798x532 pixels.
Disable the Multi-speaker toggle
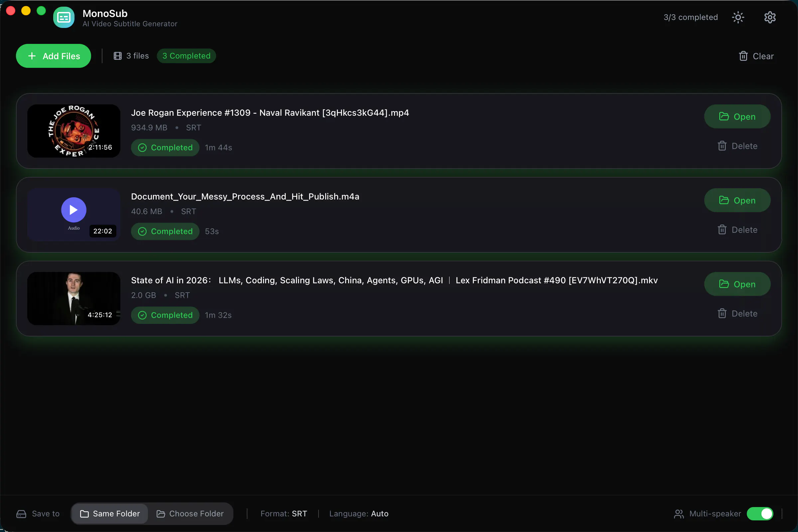(760, 514)
